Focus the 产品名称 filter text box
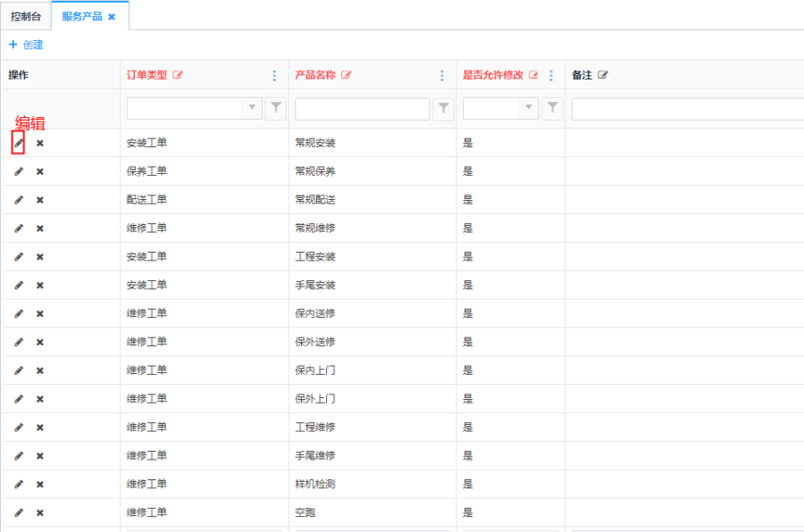804x532 pixels. point(362,109)
